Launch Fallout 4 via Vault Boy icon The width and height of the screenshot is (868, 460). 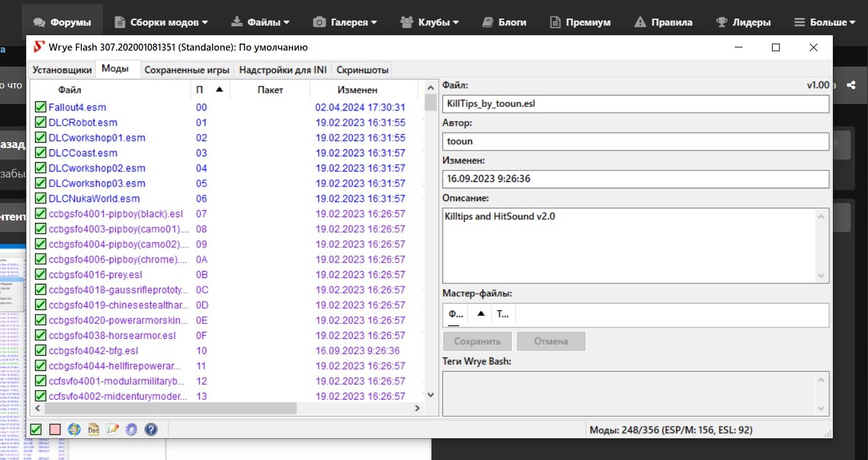click(74, 429)
